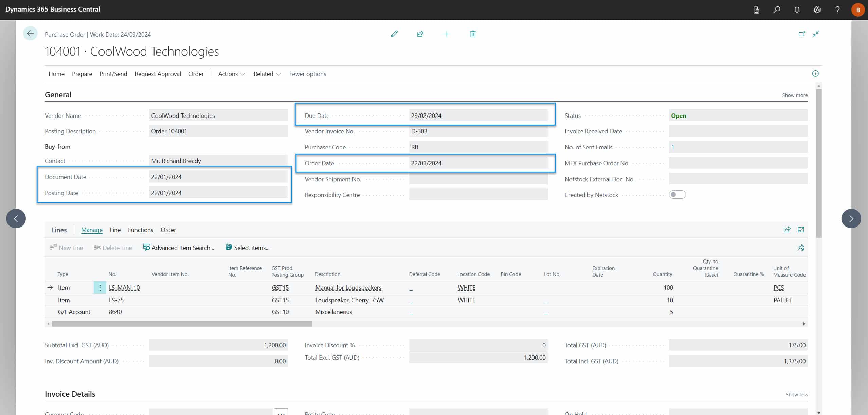Open the settings gear icon
Screen dimensions: 868x415
(x=817, y=10)
